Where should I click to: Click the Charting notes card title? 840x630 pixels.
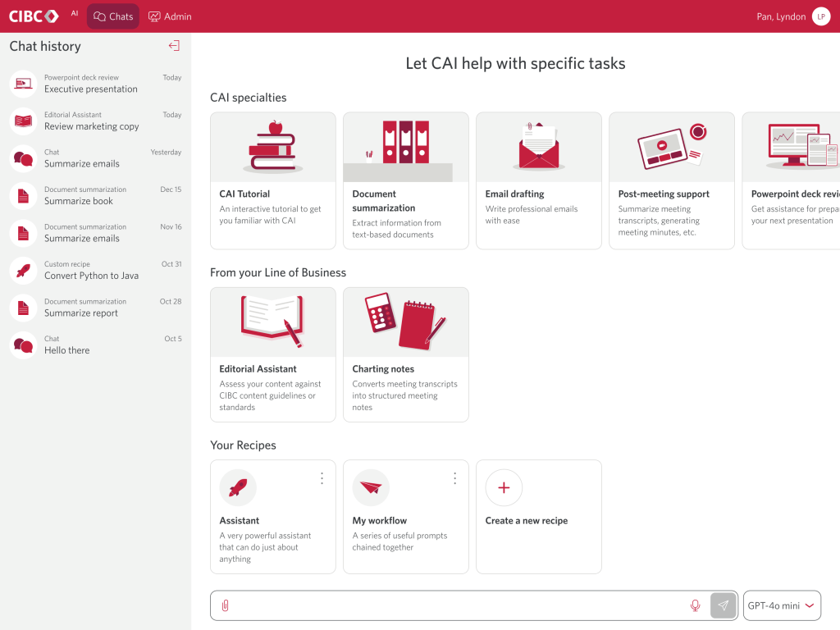tap(383, 369)
